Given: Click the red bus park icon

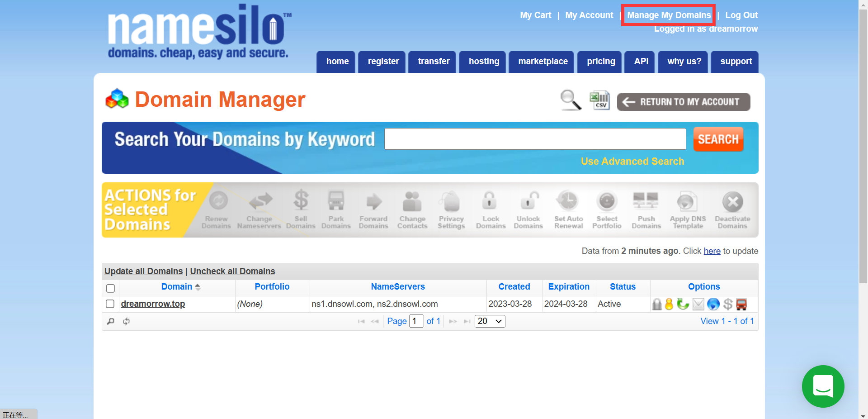Looking at the screenshot, I should (x=741, y=304).
